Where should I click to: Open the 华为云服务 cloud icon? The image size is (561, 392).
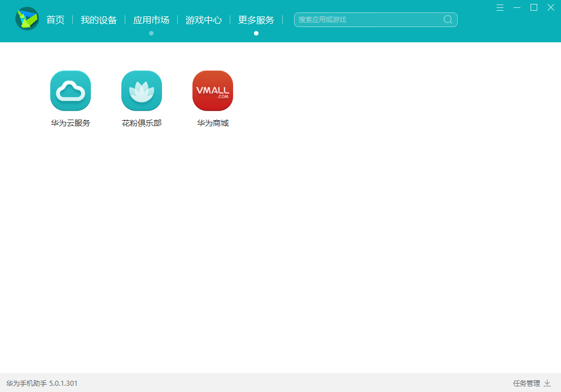coord(71,90)
